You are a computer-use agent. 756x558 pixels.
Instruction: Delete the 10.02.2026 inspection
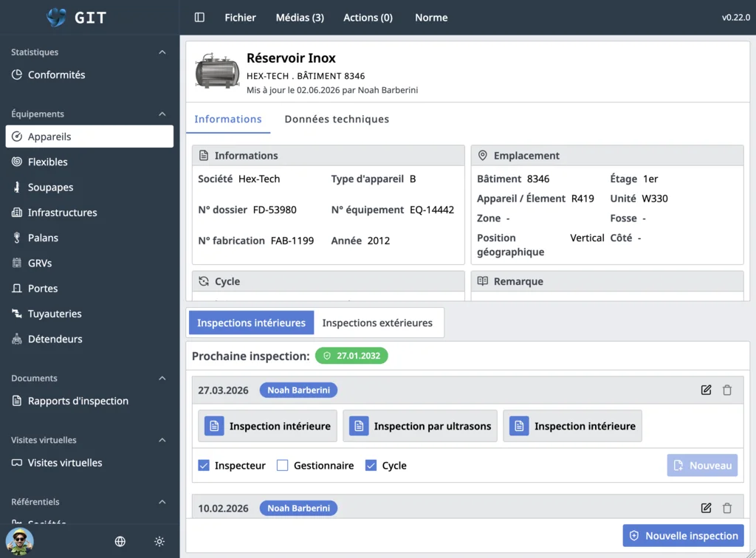(x=727, y=508)
